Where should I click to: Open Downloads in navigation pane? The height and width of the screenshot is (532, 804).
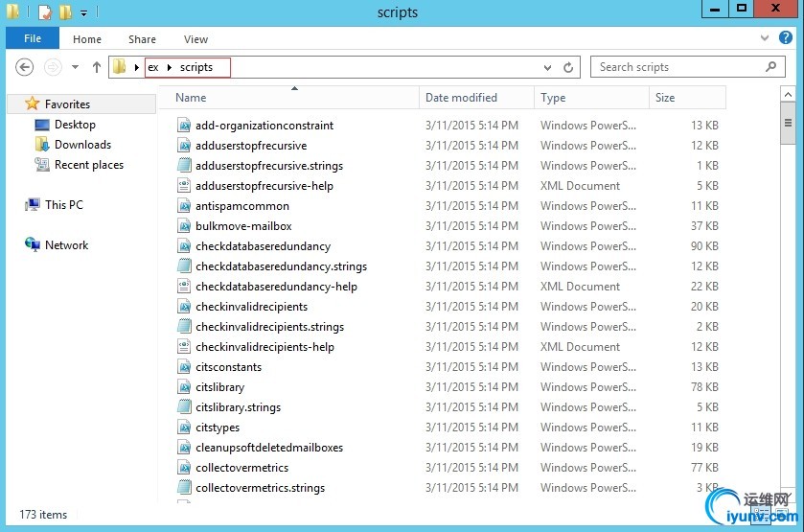(82, 145)
